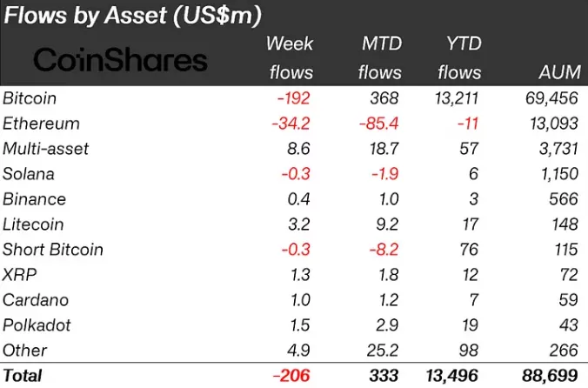The image size is (588, 388).
Task: Select the Polkadot row label
Action: (x=36, y=325)
